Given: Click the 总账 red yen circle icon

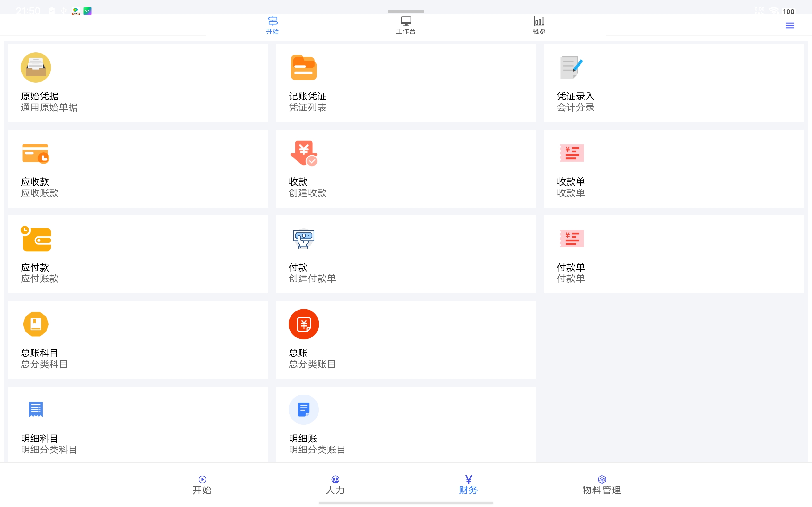Looking at the screenshot, I should (303, 324).
